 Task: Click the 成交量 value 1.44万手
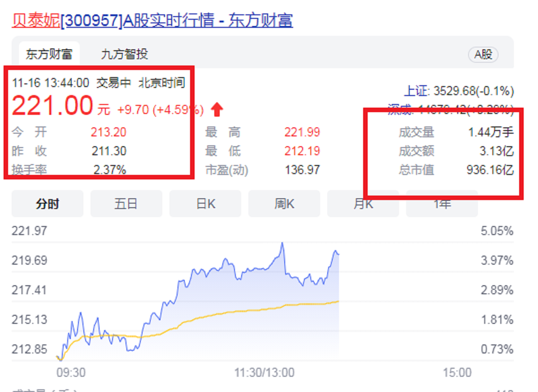(491, 132)
